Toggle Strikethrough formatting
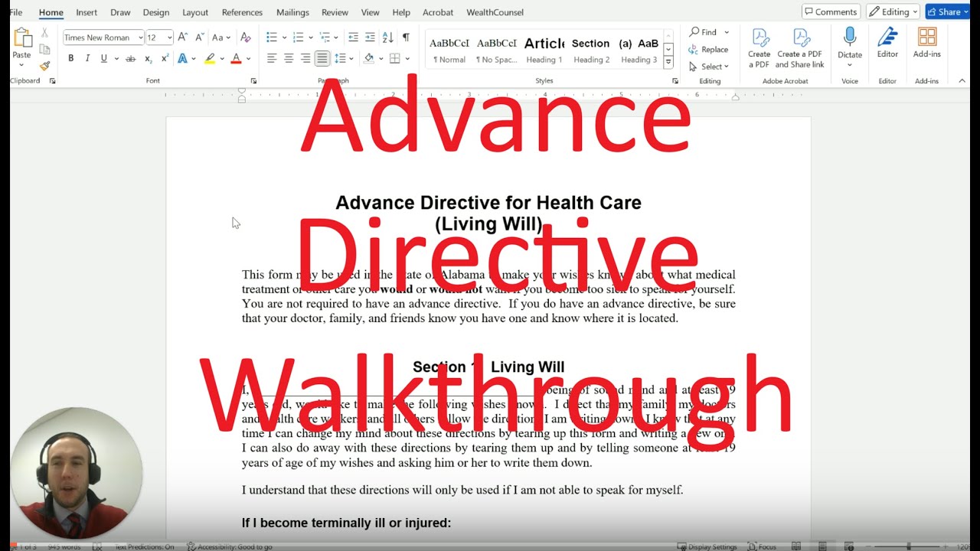980x551 pixels. coord(130,58)
